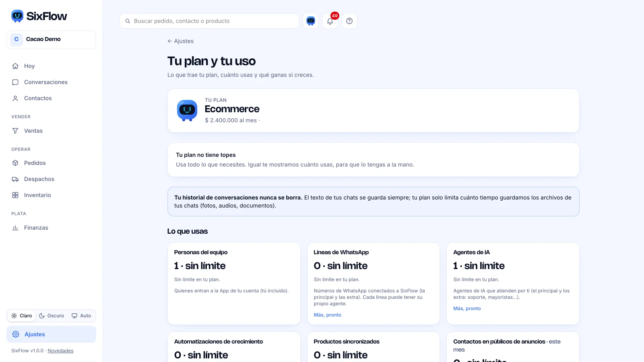
Task: Click the Finanzas bar chart icon
Action: click(x=15, y=228)
